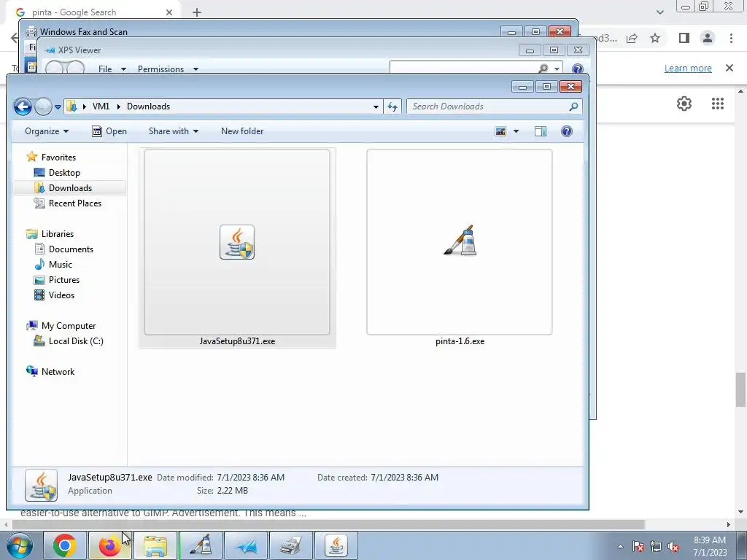This screenshot has height=560, width=747.
Task: Click the pinta-1.6.exe file name label
Action: click(460, 341)
